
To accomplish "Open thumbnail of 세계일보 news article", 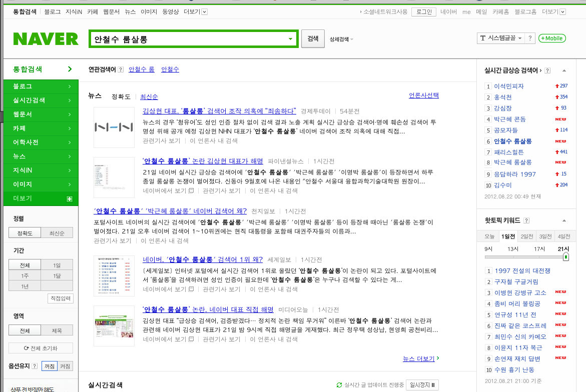I will [x=114, y=276].
